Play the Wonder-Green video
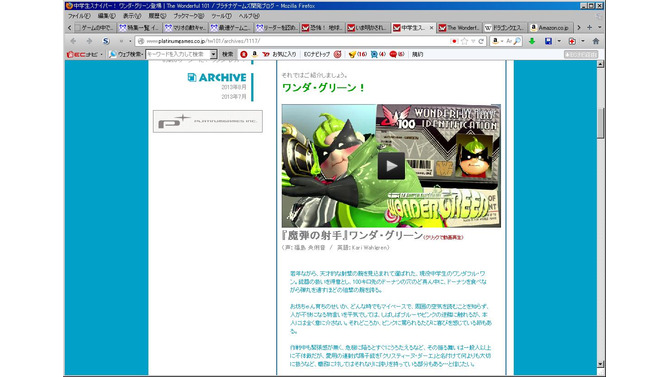The width and height of the screenshot is (670, 377). pos(391,165)
